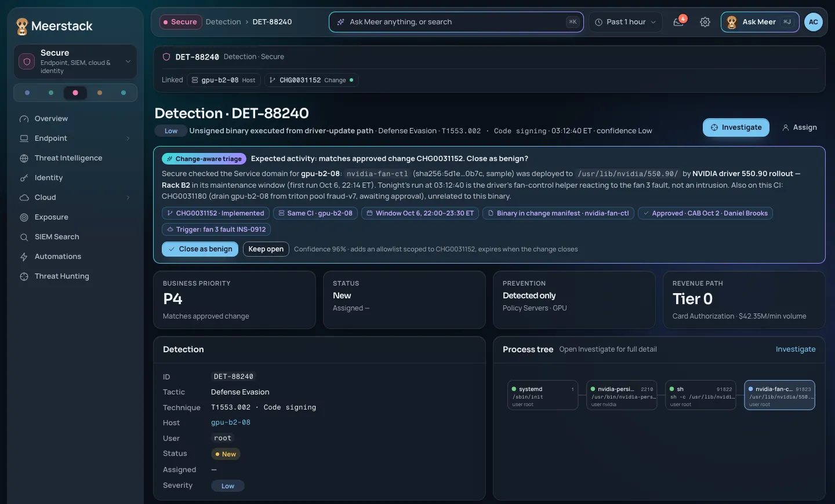Click the AC user avatar
Image resolution: width=835 pixels, height=504 pixels.
point(814,22)
